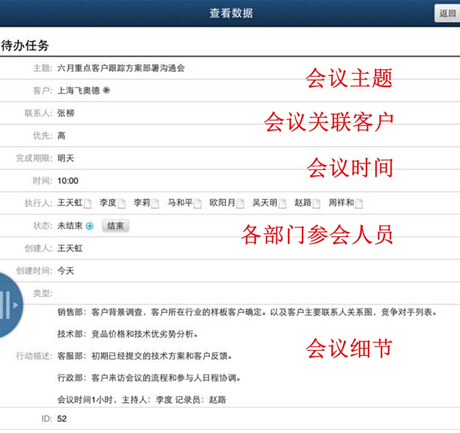
Task: Click the creator name 王天虹
Action: tap(70, 248)
